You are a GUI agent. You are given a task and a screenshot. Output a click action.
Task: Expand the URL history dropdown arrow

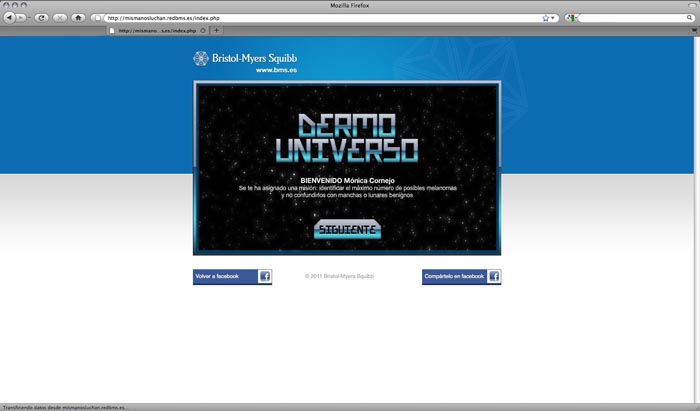click(553, 18)
